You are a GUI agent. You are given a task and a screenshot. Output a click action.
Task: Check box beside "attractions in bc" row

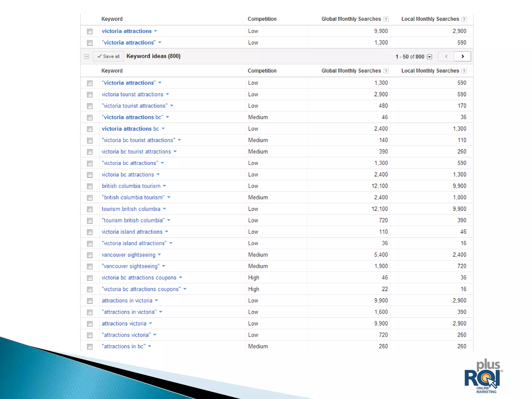pyautogui.click(x=90, y=347)
